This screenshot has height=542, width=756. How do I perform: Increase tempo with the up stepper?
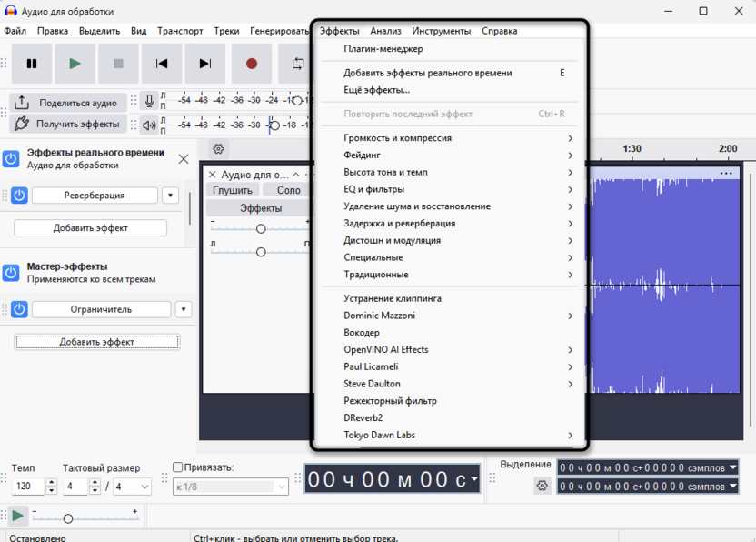pos(52,482)
